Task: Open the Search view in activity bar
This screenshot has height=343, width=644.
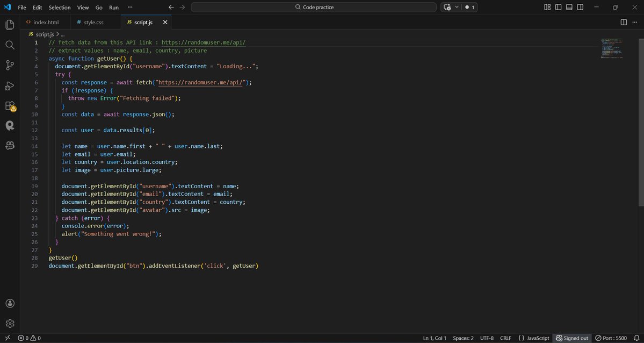Action: [x=10, y=45]
